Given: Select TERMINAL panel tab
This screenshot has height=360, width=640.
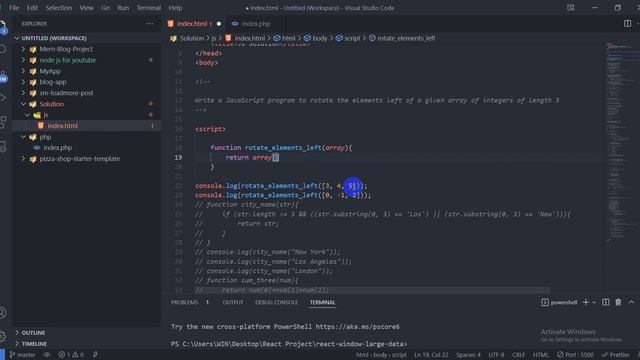Looking at the screenshot, I should click(322, 302).
